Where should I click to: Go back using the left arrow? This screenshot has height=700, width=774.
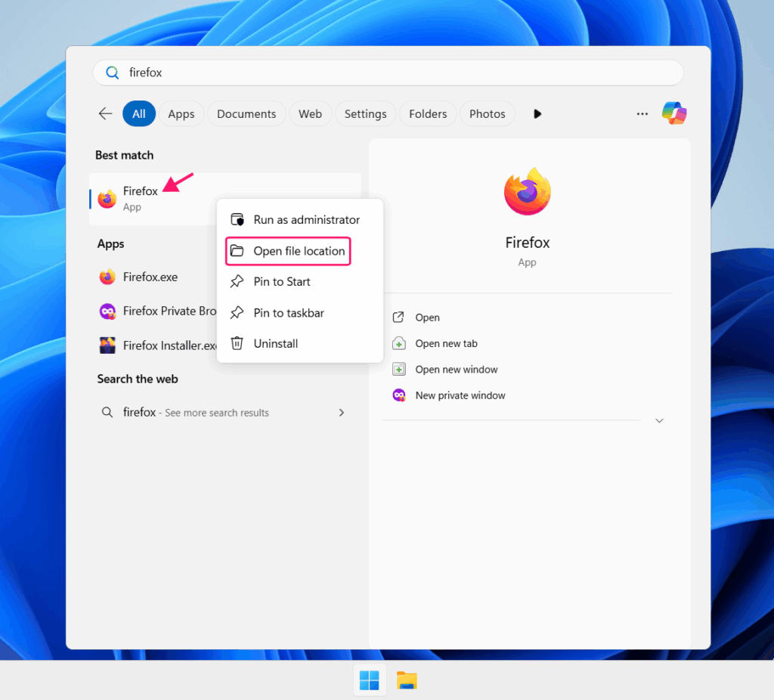(105, 114)
